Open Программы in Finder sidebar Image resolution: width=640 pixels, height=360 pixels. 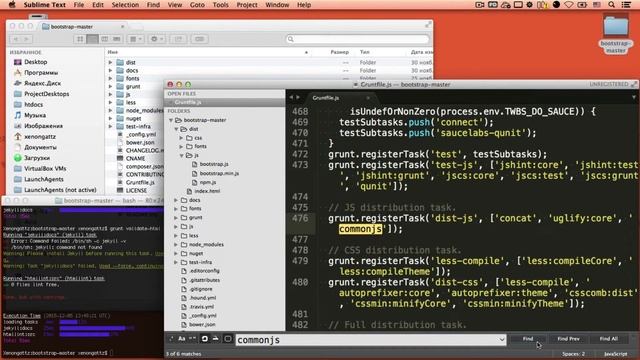click(41, 73)
